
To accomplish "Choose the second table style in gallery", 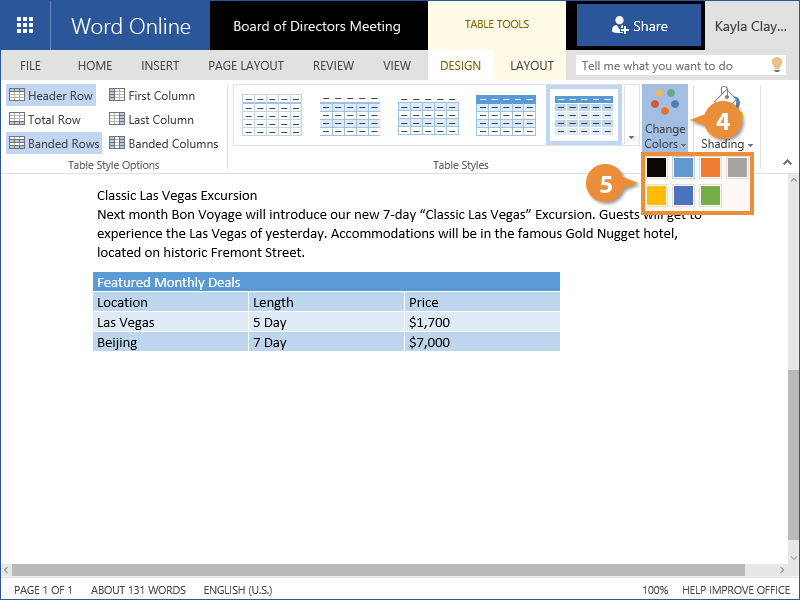I will click(x=349, y=114).
